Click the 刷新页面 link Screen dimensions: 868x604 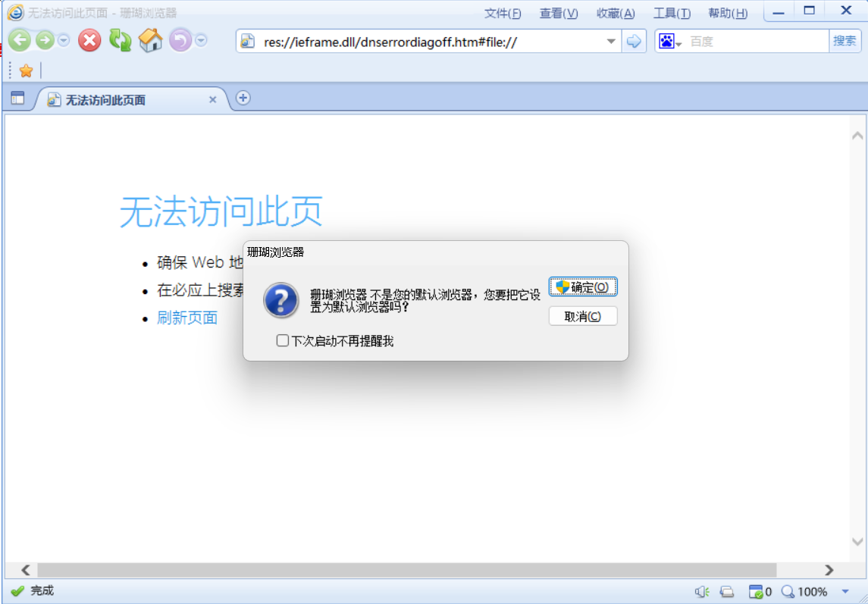187,318
